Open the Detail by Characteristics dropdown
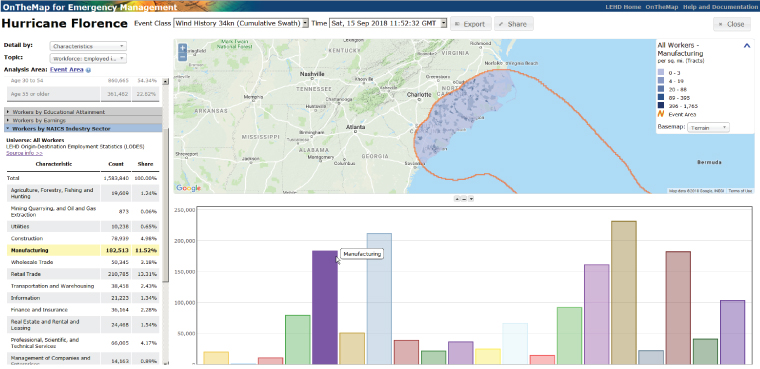 point(88,46)
